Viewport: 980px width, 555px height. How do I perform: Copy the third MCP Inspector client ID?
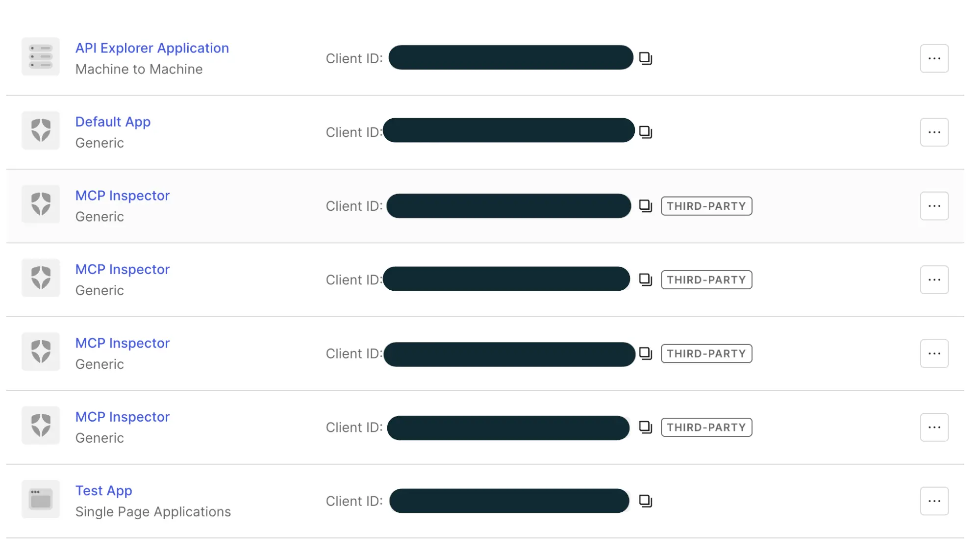coord(646,353)
